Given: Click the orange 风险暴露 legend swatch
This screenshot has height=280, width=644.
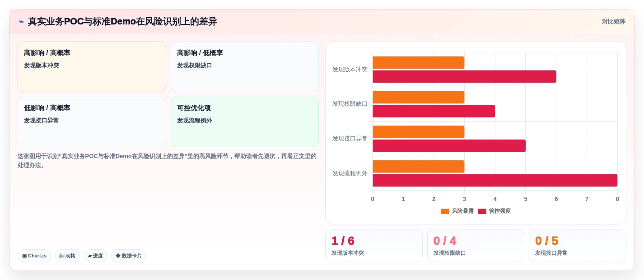Looking at the screenshot, I should pyautogui.click(x=445, y=211).
